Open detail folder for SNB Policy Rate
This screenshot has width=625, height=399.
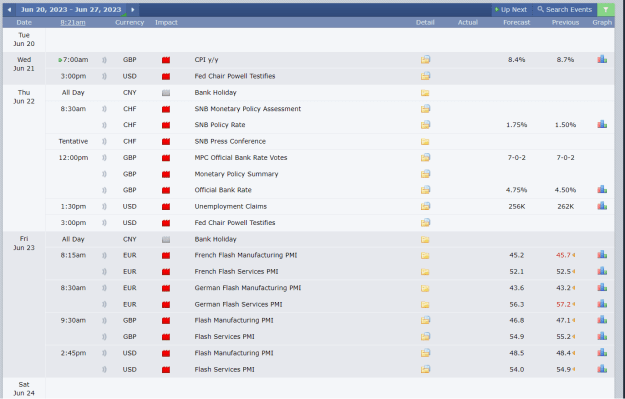point(425,125)
